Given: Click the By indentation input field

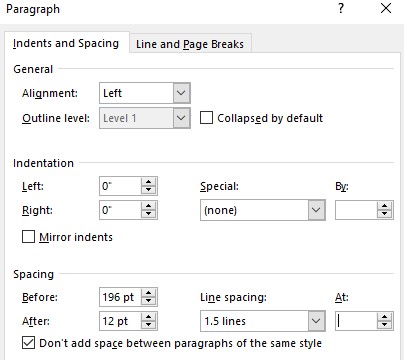Looking at the screenshot, I should tap(356, 210).
